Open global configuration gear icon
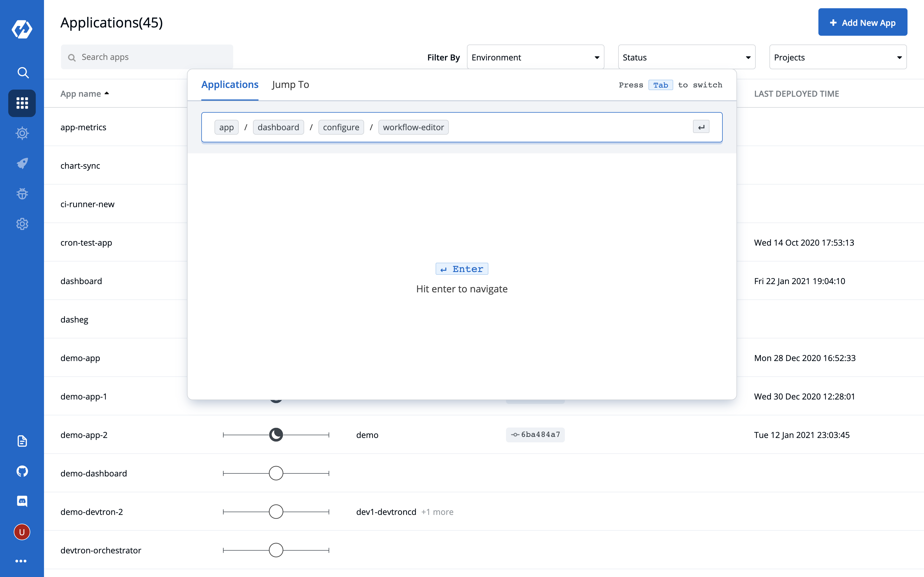Image resolution: width=924 pixels, height=577 pixels. click(22, 224)
